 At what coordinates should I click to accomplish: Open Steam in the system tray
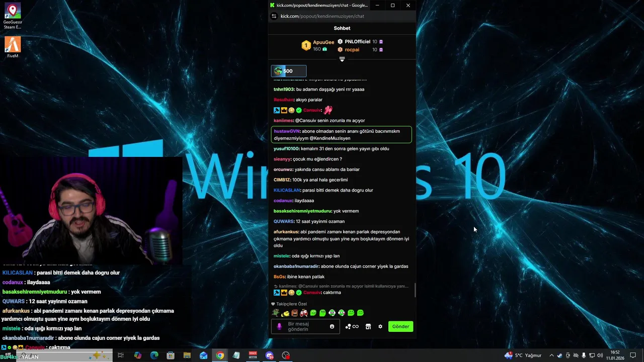click(x=559, y=355)
